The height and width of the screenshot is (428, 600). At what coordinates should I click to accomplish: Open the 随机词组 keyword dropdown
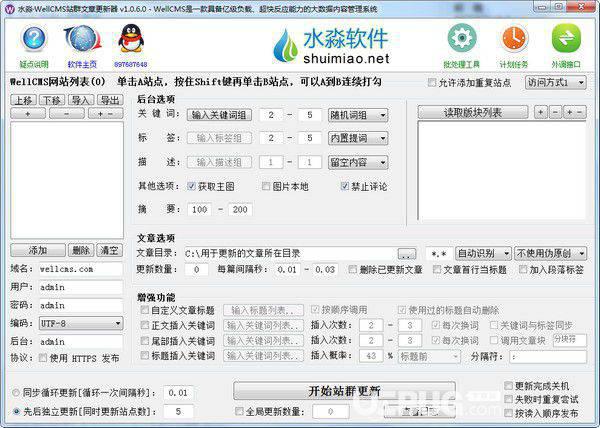click(358, 115)
